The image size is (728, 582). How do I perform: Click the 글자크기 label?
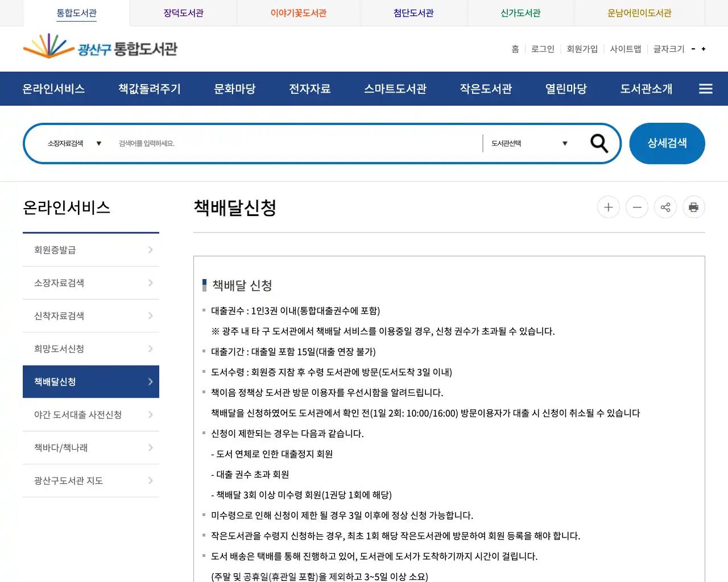669,49
